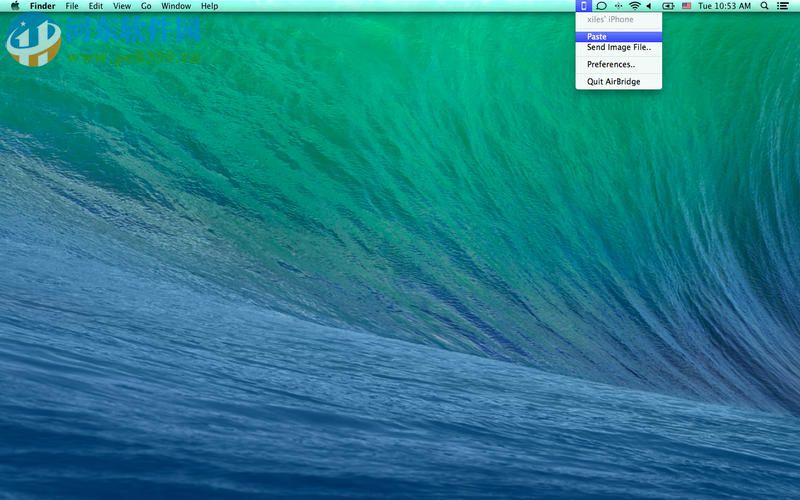The image size is (800, 500).
Task: Click the volume speaker icon
Action: (649, 6)
